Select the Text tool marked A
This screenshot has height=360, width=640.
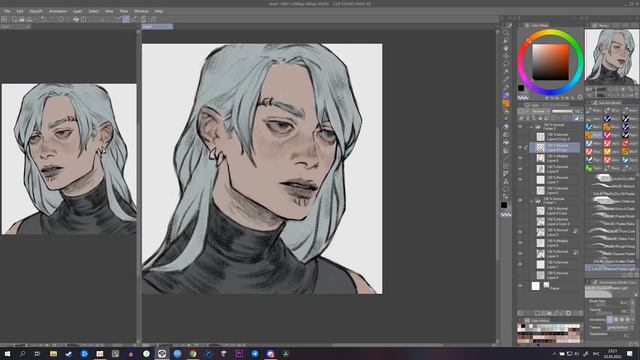point(506,182)
